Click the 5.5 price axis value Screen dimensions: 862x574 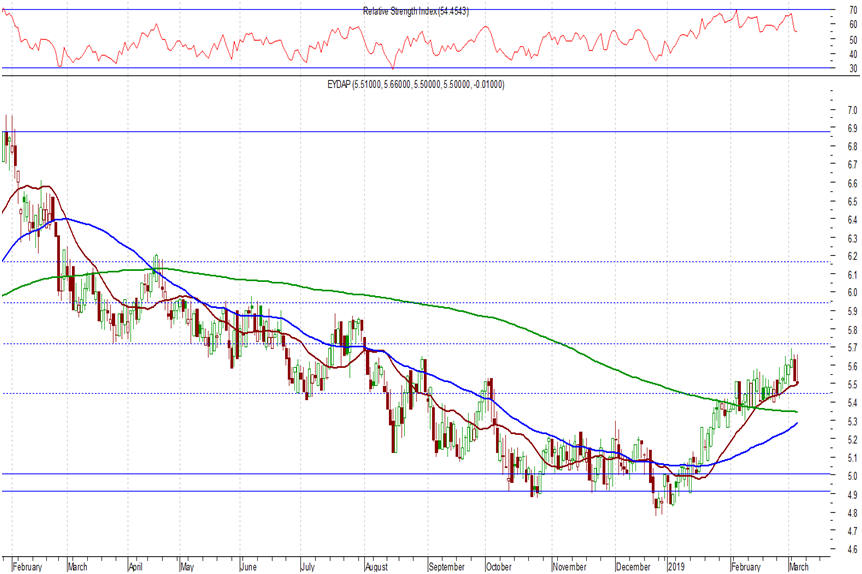(x=852, y=384)
